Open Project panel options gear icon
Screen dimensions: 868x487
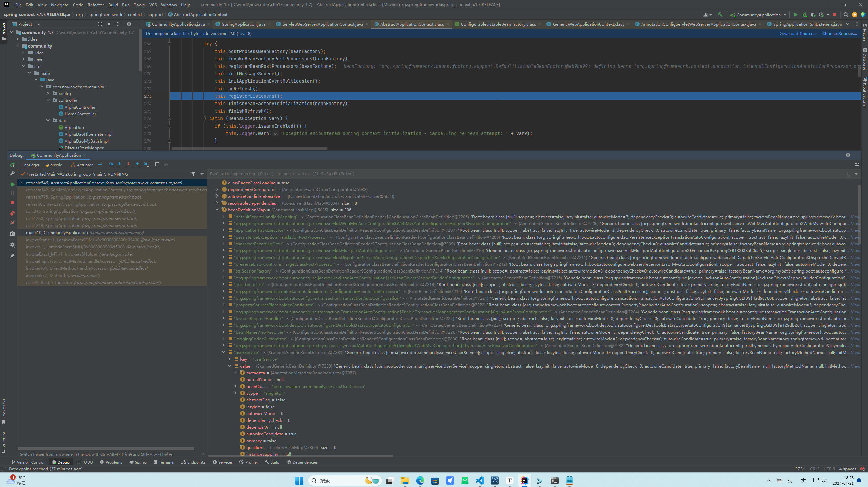pyautogui.click(x=129, y=24)
